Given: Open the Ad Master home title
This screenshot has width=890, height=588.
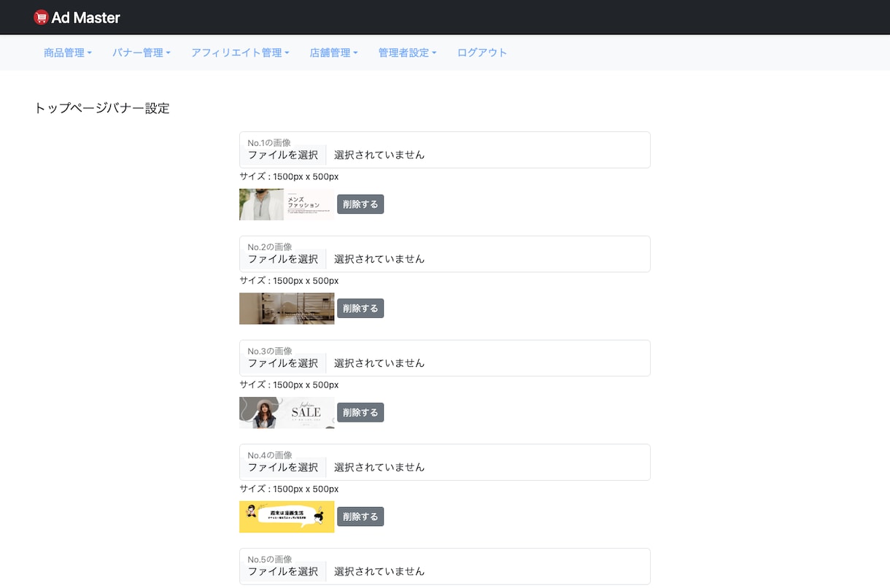Looking at the screenshot, I should 86,18.
